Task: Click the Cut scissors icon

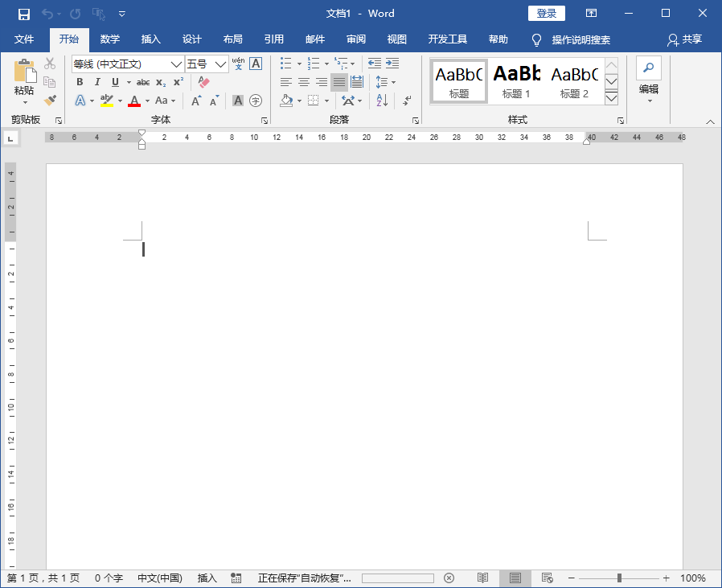Action: pyautogui.click(x=50, y=63)
